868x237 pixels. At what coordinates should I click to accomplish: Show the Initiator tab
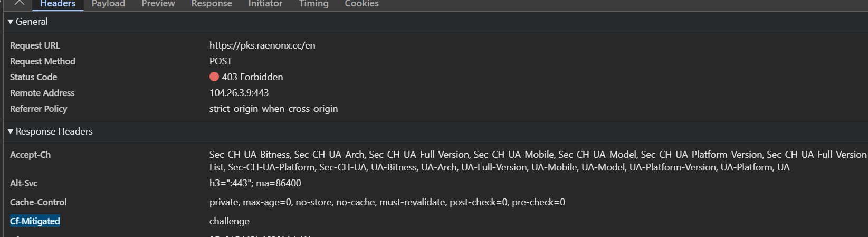tap(265, 4)
